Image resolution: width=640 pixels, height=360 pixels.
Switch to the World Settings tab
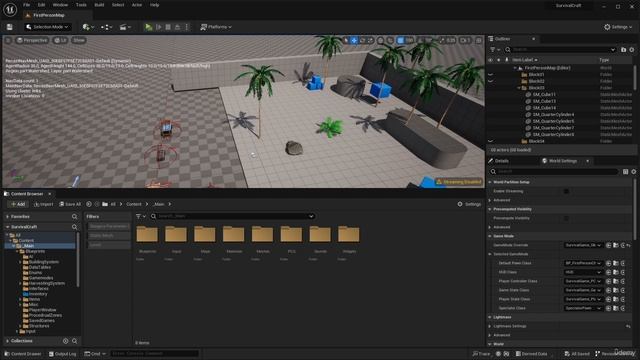tap(562, 161)
